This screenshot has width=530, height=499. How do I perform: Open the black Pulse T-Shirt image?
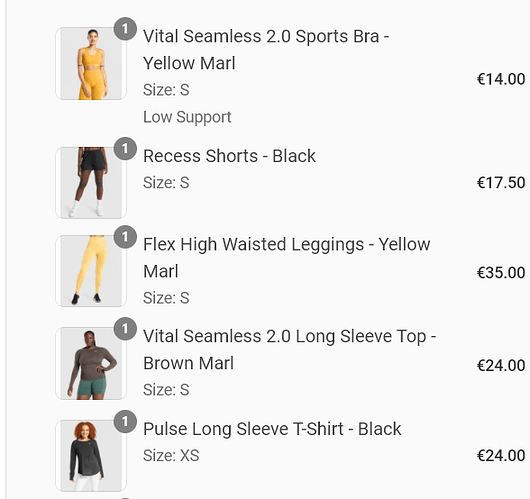91,455
